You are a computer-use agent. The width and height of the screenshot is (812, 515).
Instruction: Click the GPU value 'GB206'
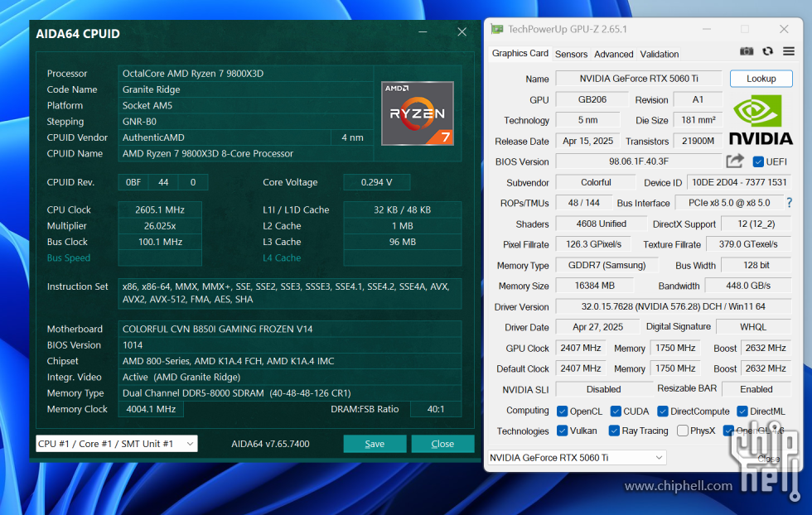(592, 99)
